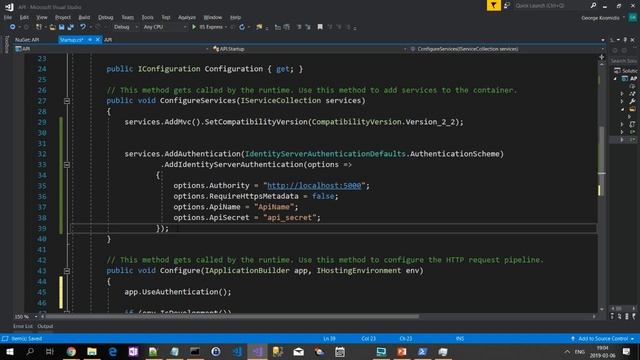Open the Toolbox side tab
Viewport: 640px width, 360px height.
click(x=6, y=44)
